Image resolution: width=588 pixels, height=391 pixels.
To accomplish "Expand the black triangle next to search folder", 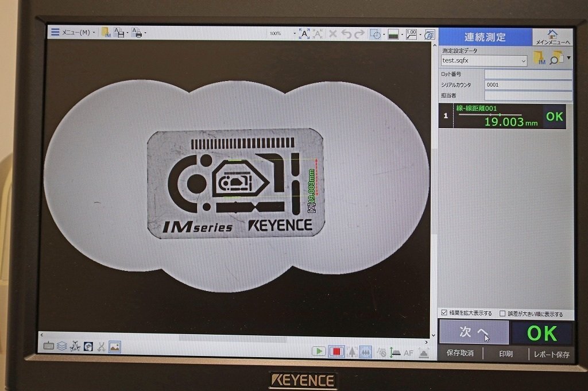I will (x=569, y=58).
